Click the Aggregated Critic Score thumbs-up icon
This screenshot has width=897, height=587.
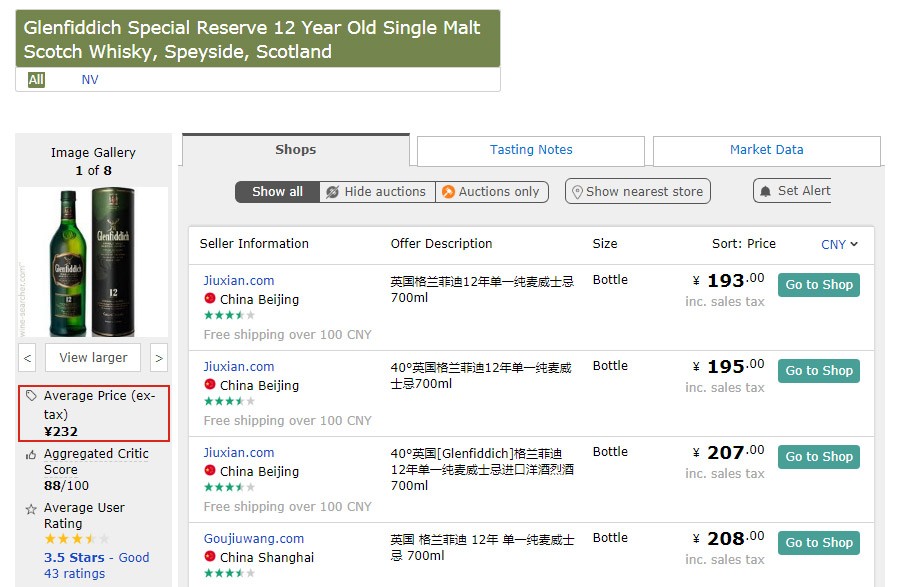tap(31, 454)
